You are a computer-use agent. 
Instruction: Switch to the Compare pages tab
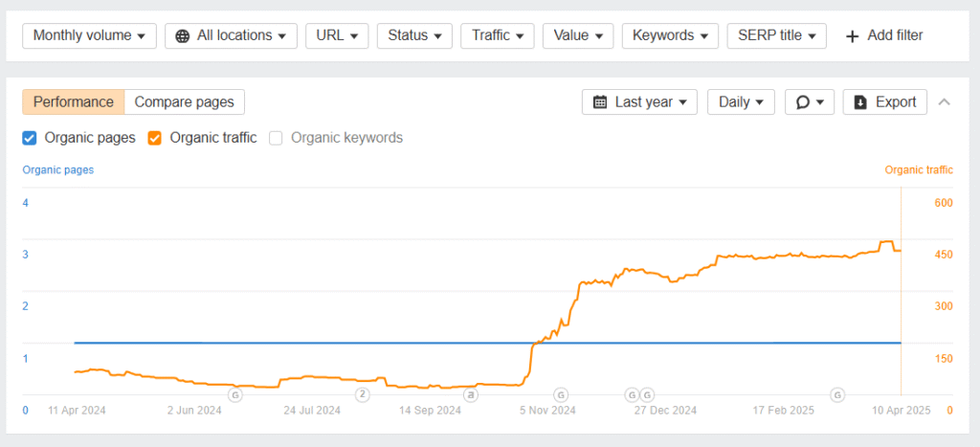(x=185, y=101)
